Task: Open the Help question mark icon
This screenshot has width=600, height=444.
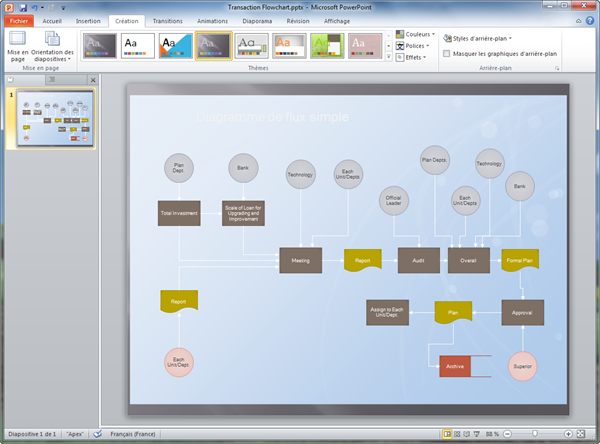Action: click(x=590, y=21)
